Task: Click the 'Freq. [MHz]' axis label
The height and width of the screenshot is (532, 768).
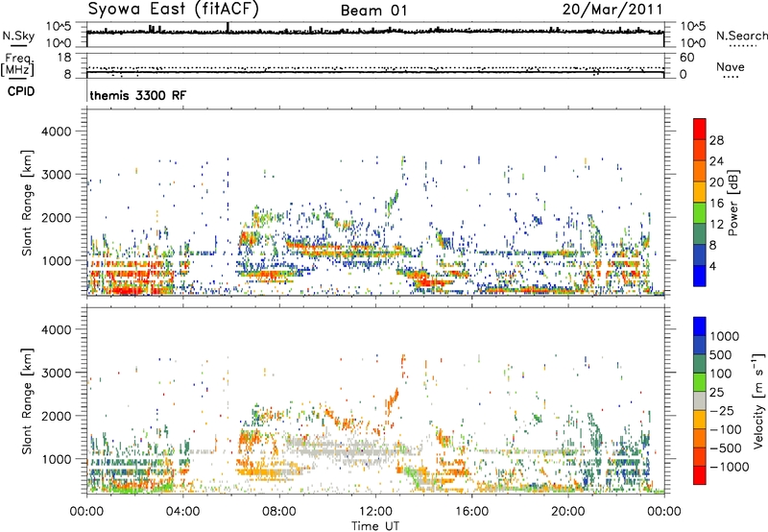Action: [18, 64]
